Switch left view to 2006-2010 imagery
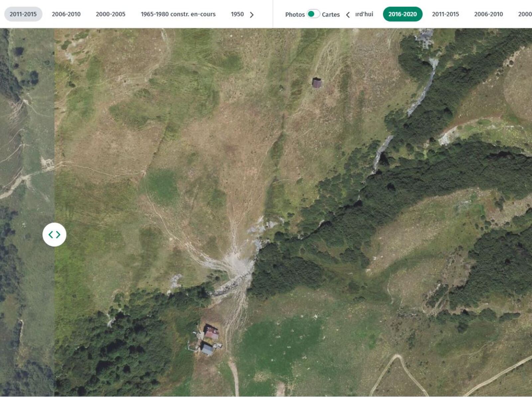Viewport: 532px width, 397px height. [66, 14]
